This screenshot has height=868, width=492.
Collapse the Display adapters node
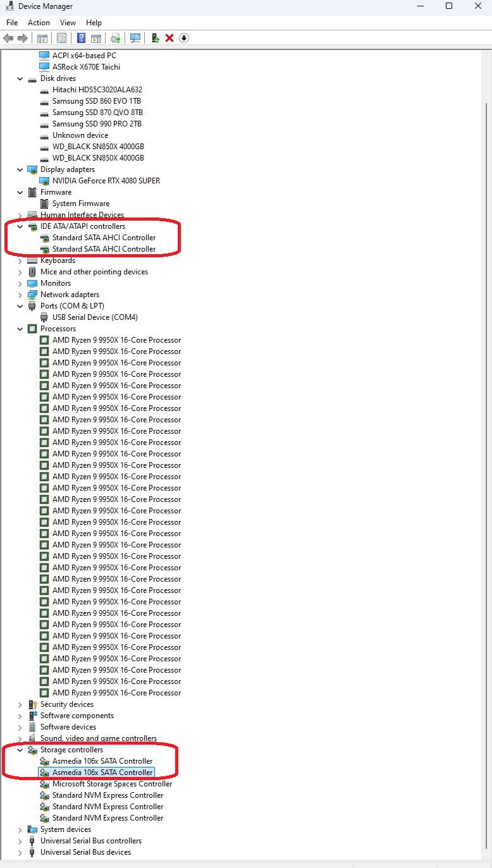click(x=20, y=169)
